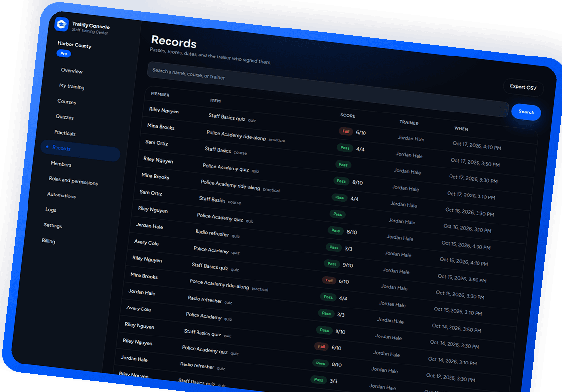Viewport: 562px width, 392px height.
Task: Select the Oct 17, 2026, 3:50 PM timestamp
Action: click(475, 162)
